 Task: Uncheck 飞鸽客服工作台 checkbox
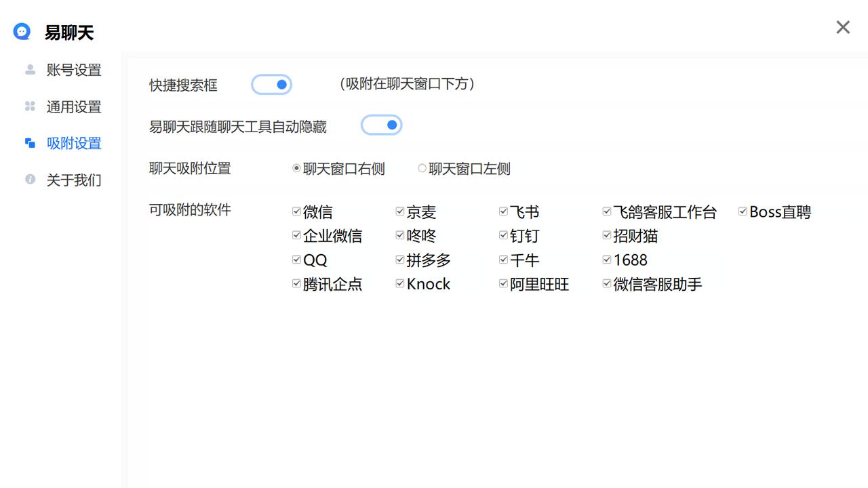[x=607, y=211]
